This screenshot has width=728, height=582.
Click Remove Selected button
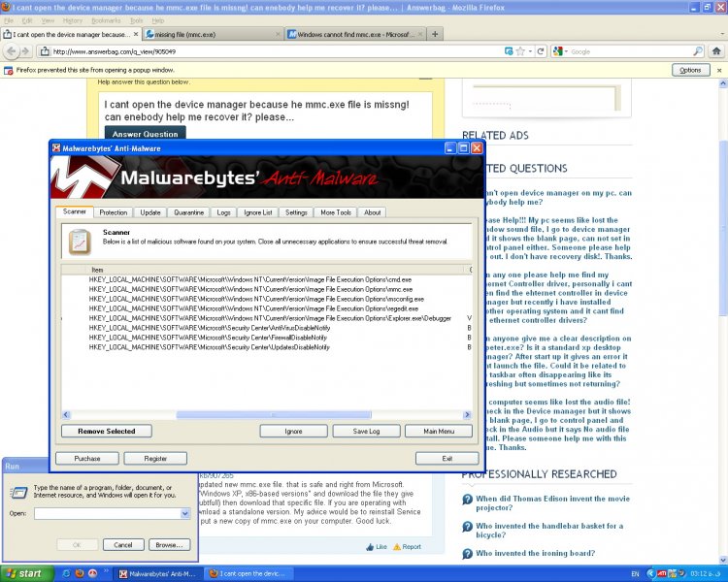tap(107, 431)
